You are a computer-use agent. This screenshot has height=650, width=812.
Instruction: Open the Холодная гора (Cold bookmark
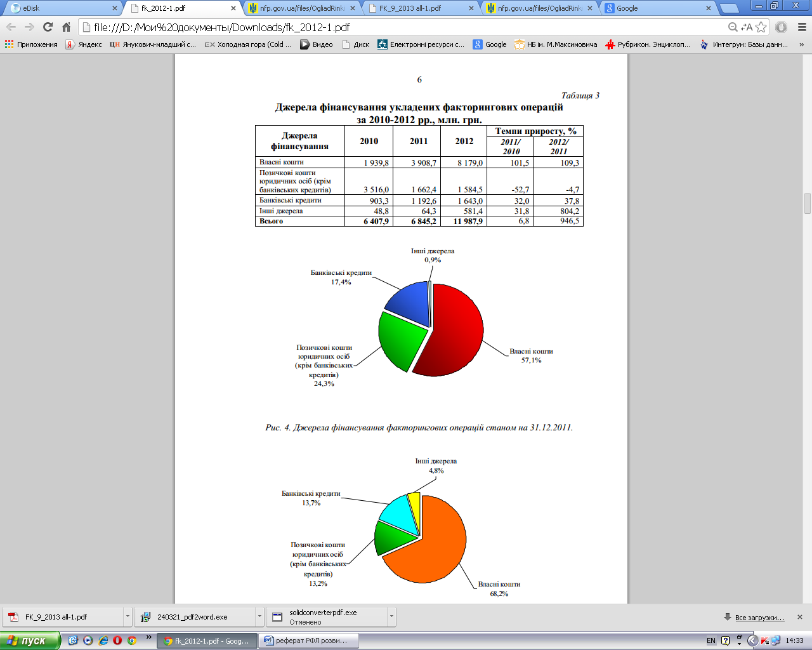coord(248,44)
